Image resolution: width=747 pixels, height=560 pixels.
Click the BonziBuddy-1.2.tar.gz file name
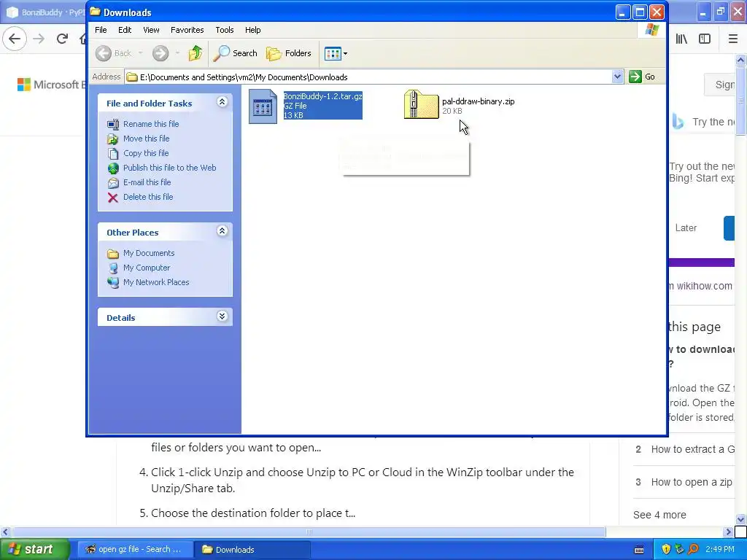(x=323, y=96)
